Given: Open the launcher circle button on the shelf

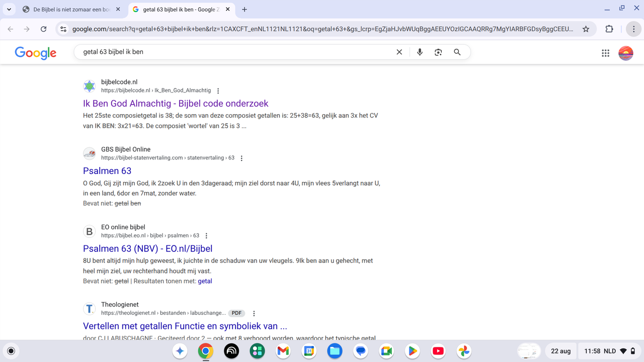Looking at the screenshot, I should [x=12, y=351].
